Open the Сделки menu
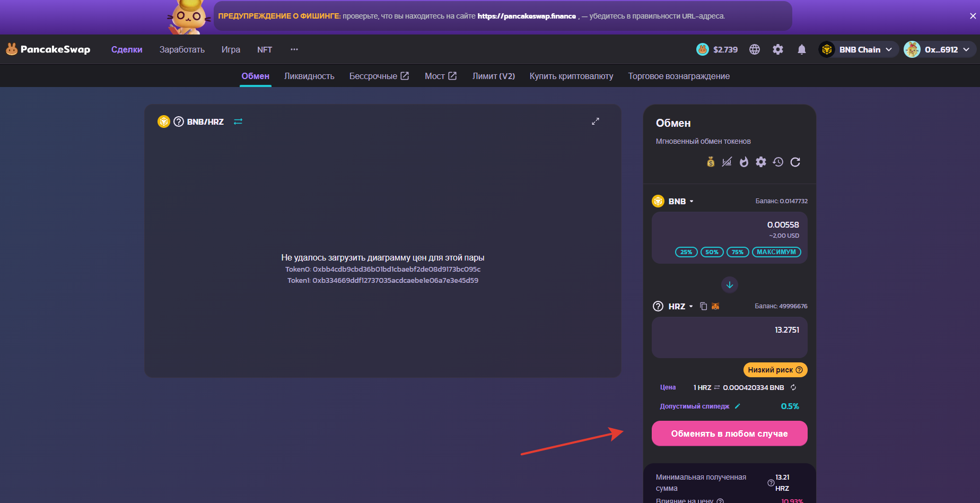Screen dimensions: 980x503 tap(127, 49)
